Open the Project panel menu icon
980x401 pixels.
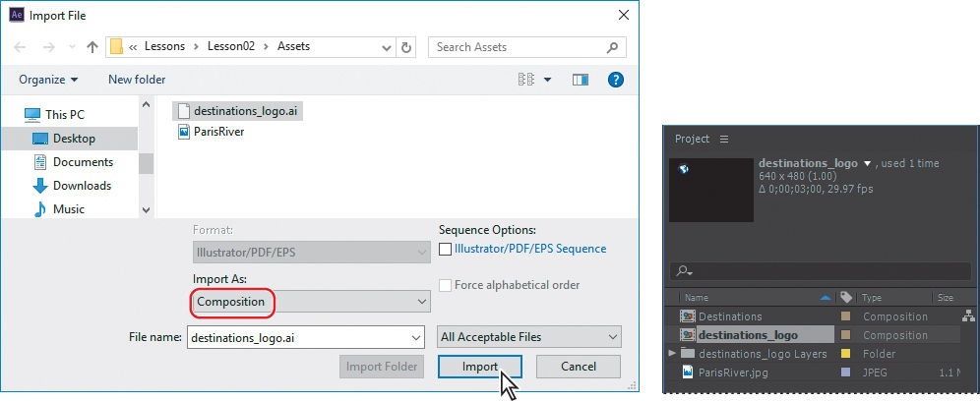pos(724,139)
